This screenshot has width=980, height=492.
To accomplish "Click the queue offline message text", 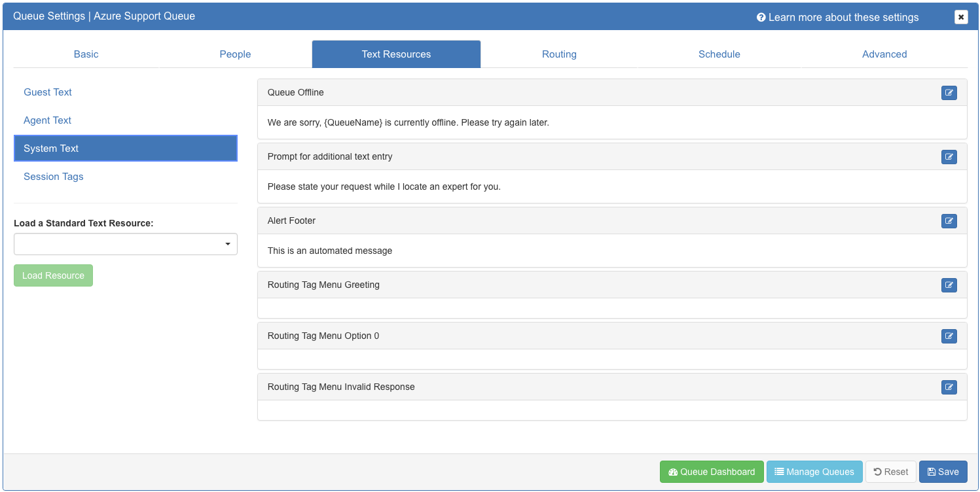I will pos(408,122).
